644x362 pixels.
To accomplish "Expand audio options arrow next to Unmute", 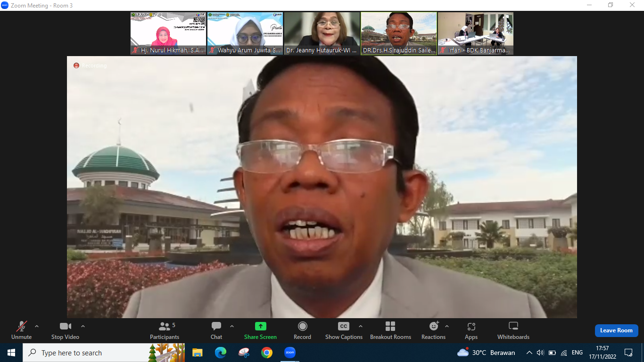I will 37,326.
